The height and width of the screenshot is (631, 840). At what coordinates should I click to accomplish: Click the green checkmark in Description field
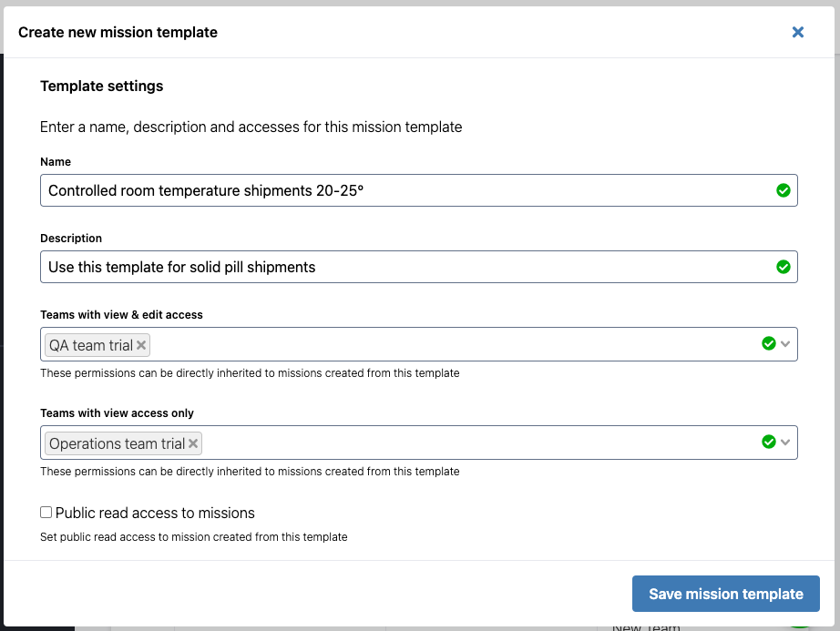coord(783,267)
